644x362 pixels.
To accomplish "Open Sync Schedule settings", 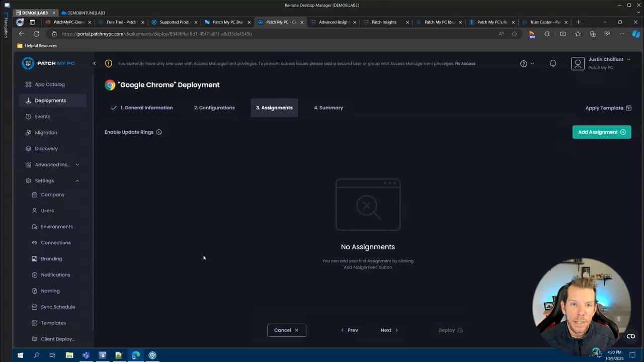I will (57, 307).
